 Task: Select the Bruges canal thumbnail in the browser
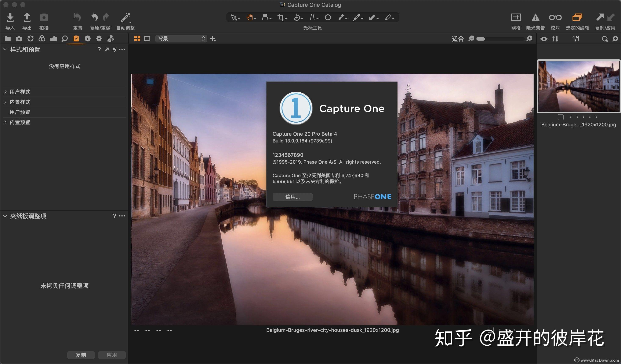[578, 86]
